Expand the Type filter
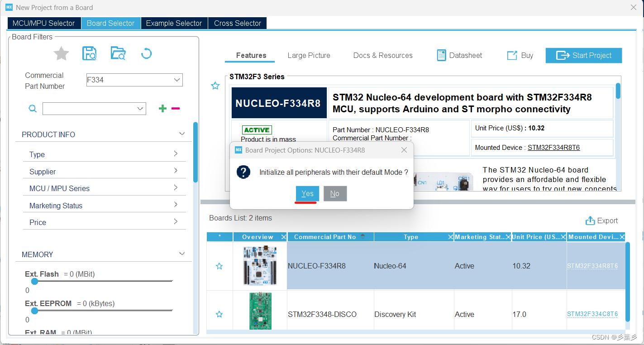The width and height of the screenshot is (644, 345). [176, 153]
